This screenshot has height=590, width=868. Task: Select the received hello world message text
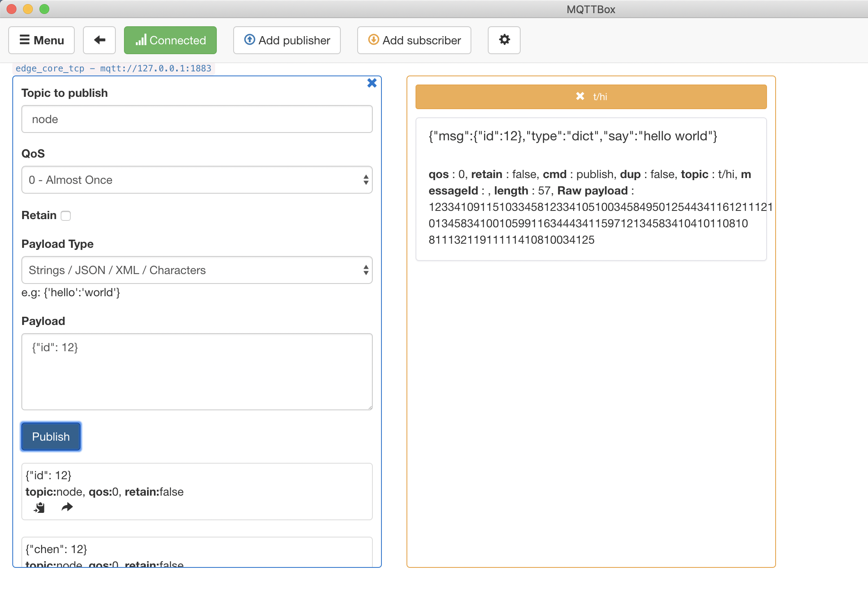click(x=573, y=136)
